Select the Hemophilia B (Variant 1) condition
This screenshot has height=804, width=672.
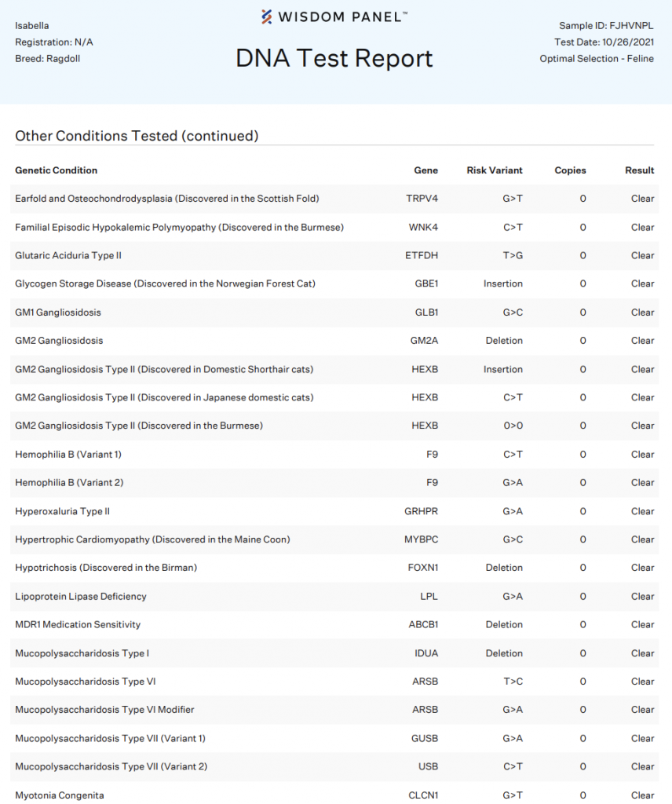(x=68, y=454)
